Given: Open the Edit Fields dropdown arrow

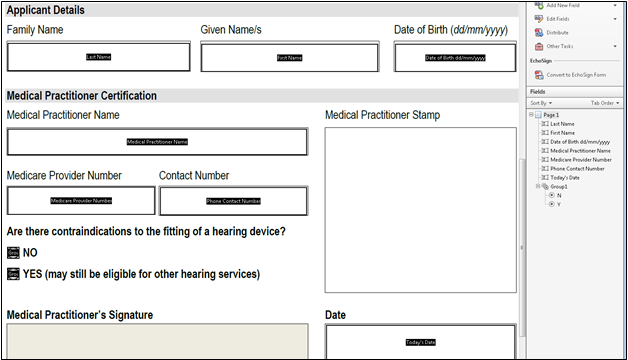Looking at the screenshot, I should [615, 19].
